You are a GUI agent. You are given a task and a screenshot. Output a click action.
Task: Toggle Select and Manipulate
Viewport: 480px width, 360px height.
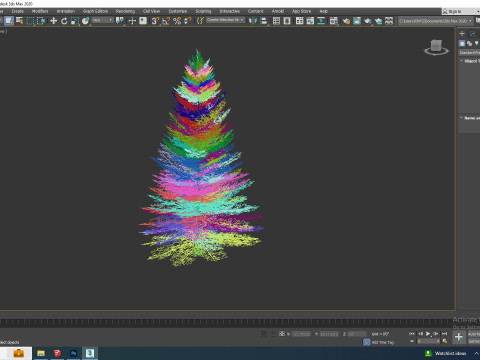132,21
